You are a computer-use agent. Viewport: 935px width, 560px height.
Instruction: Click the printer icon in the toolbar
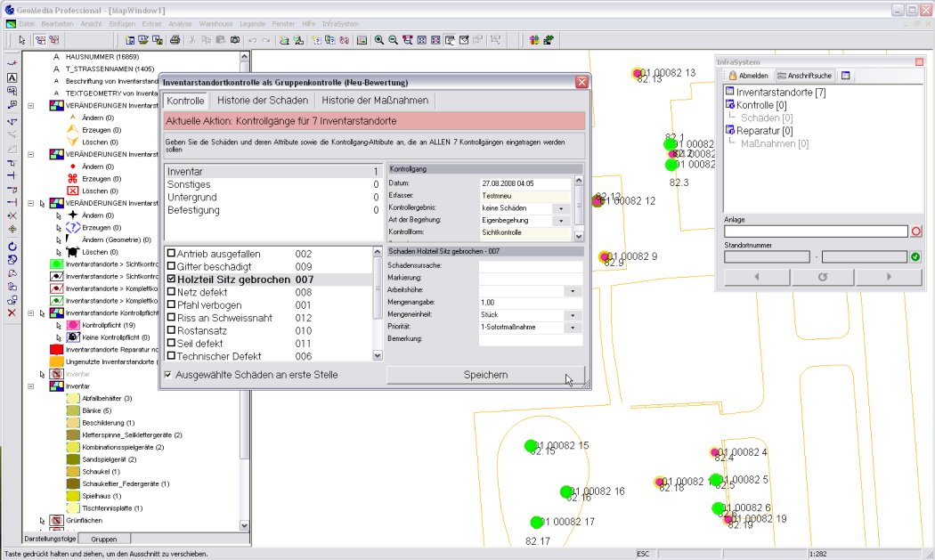(175, 40)
